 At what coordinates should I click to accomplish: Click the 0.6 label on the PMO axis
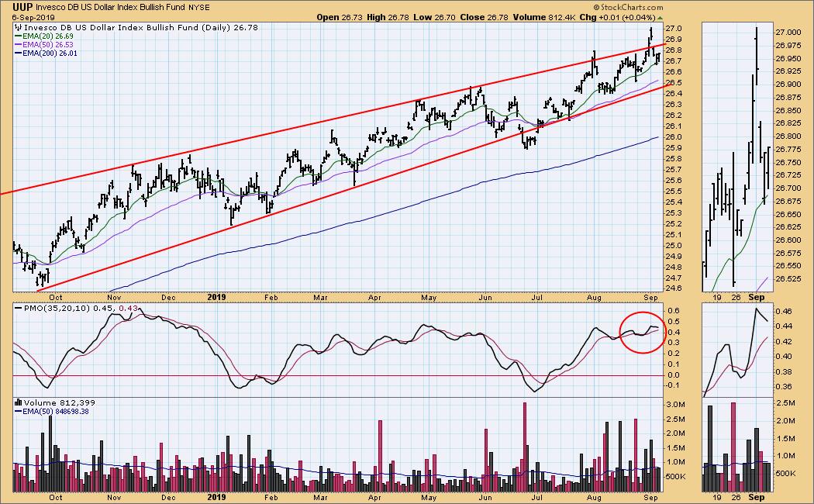[674, 310]
